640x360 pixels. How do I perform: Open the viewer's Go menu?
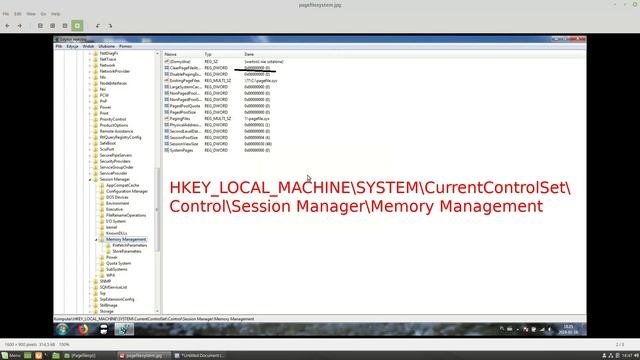click(x=43, y=14)
